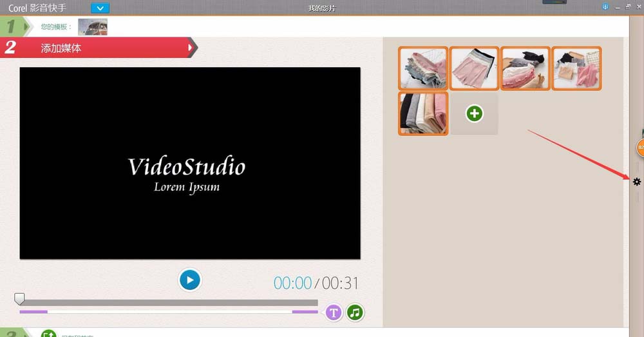The image size is (644, 337).
Task: Open the music options icon
Action: point(355,313)
